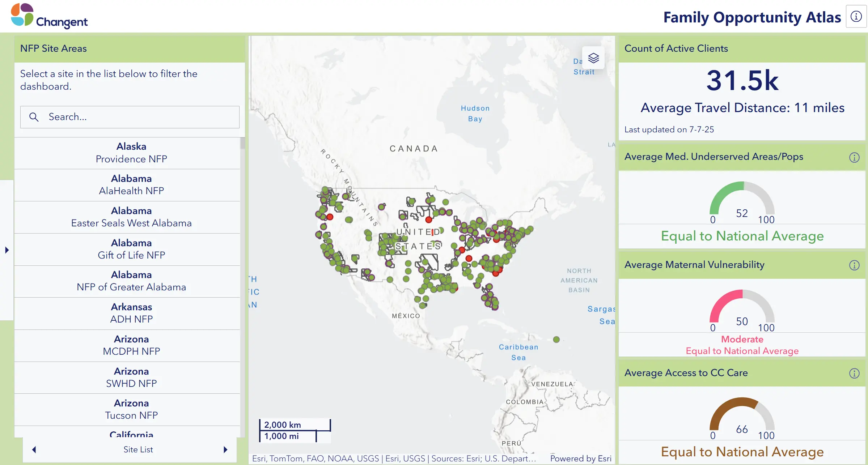Expand the collapsed left side panel
The height and width of the screenshot is (465, 868).
click(x=7, y=249)
